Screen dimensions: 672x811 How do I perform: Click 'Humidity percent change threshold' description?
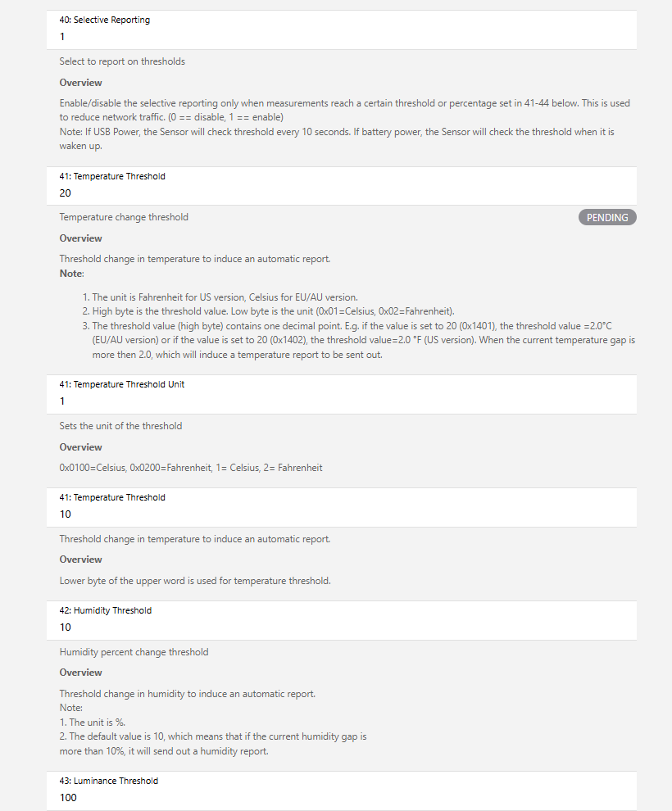click(x=134, y=652)
